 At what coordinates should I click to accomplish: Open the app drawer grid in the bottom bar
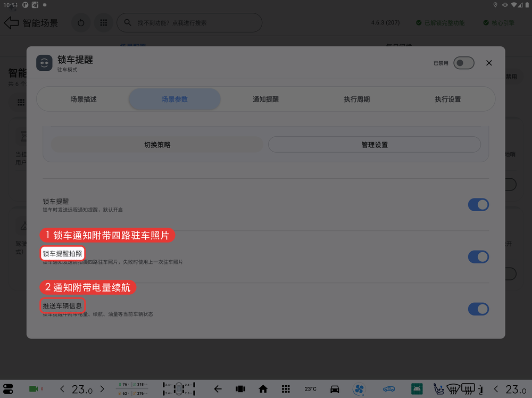pos(286,389)
